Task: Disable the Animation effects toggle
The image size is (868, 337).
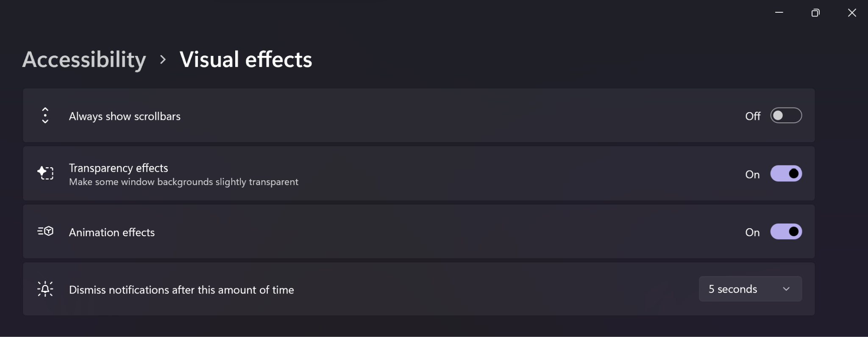Action: click(x=786, y=232)
